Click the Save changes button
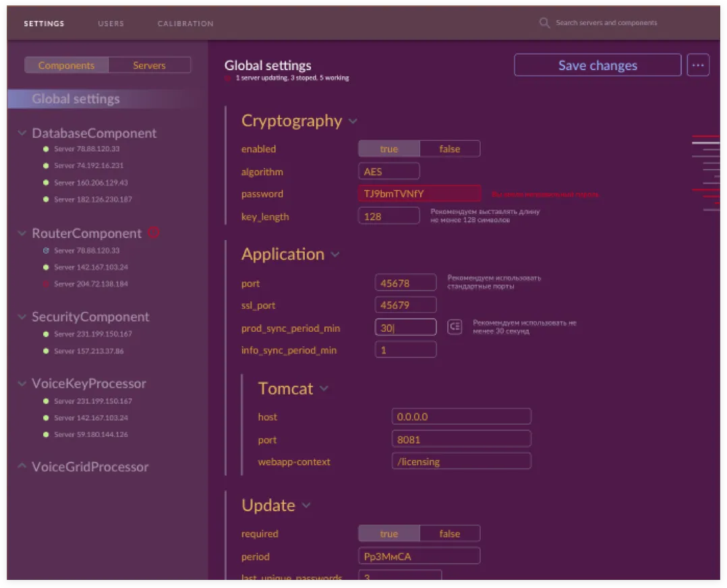727x588 pixels. coord(597,65)
